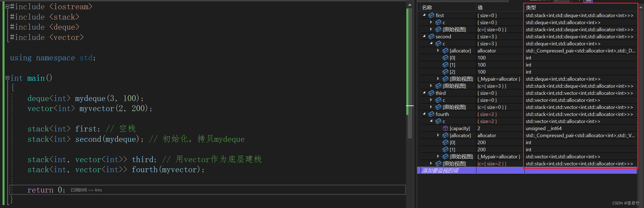Click the purple [capacity] field icon
Viewport: 644px width, 208px height.
click(445, 128)
